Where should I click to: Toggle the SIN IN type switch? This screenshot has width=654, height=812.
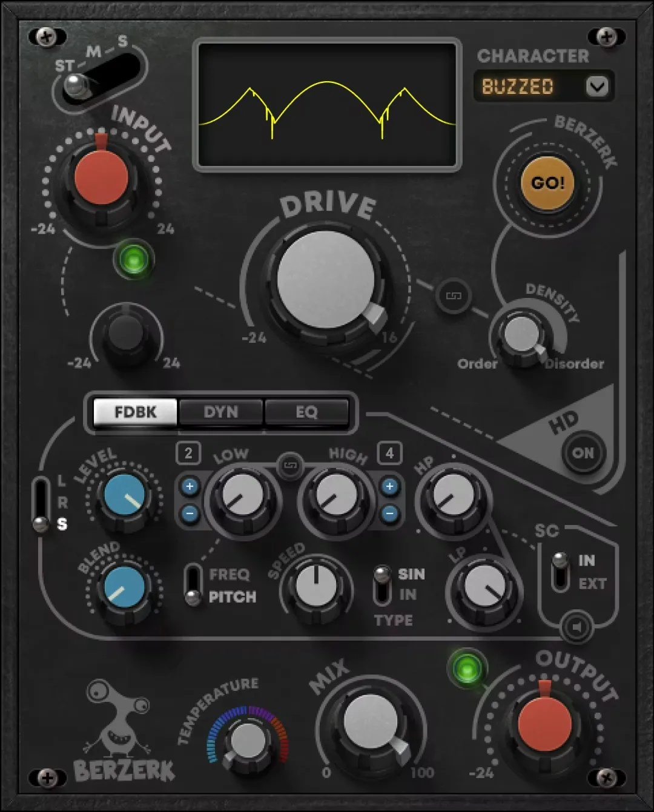pyautogui.click(x=382, y=584)
